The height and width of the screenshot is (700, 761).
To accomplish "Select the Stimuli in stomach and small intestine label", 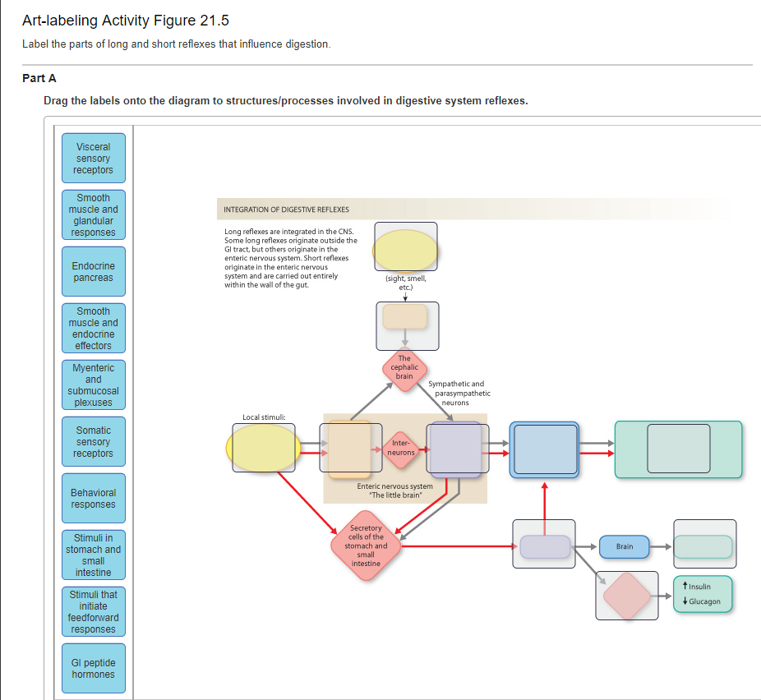I will pyautogui.click(x=93, y=555).
